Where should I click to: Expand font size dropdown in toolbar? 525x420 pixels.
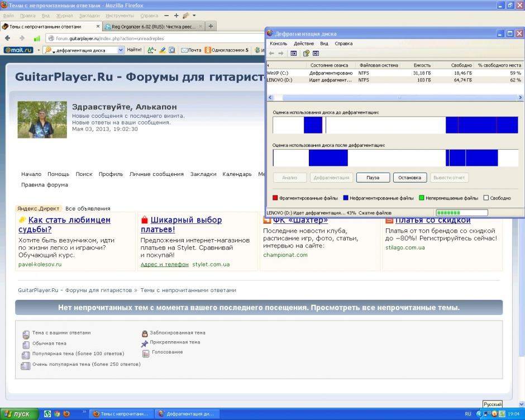click(152, 50)
